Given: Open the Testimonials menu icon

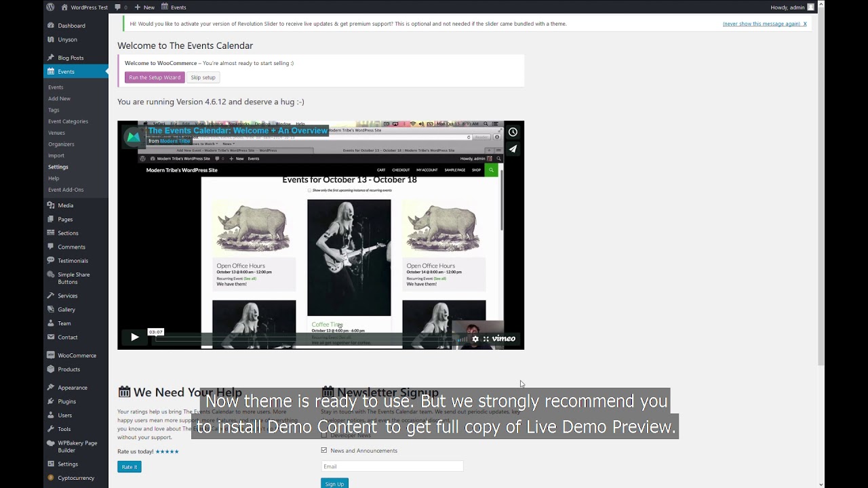Looking at the screenshot, I should coord(51,260).
